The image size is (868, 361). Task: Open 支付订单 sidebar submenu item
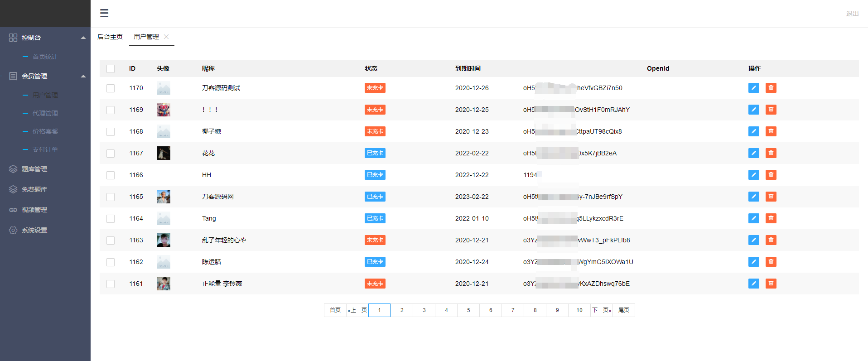[45, 149]
